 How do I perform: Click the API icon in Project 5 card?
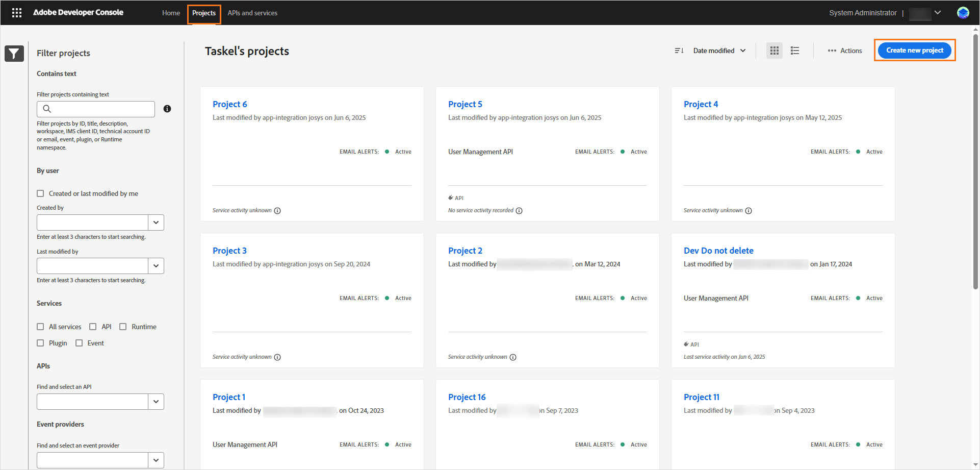(451, 197)
